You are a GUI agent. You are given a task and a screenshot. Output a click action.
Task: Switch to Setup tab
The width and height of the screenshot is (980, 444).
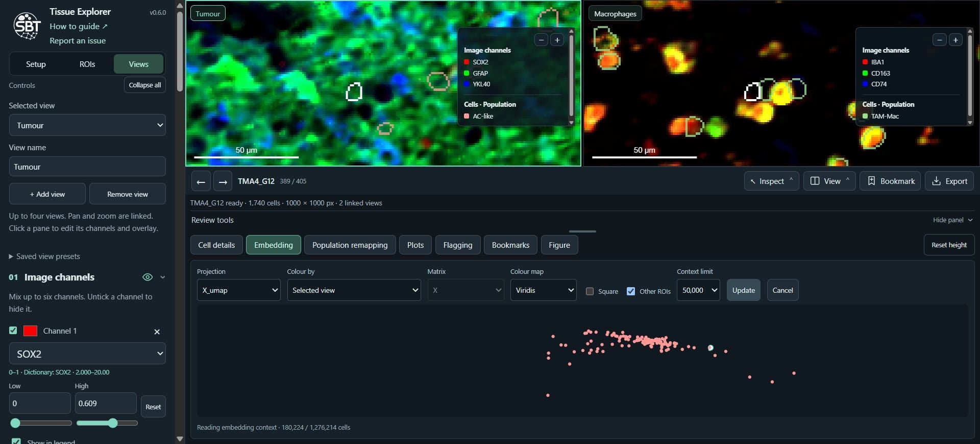click(x=36, y=64)
